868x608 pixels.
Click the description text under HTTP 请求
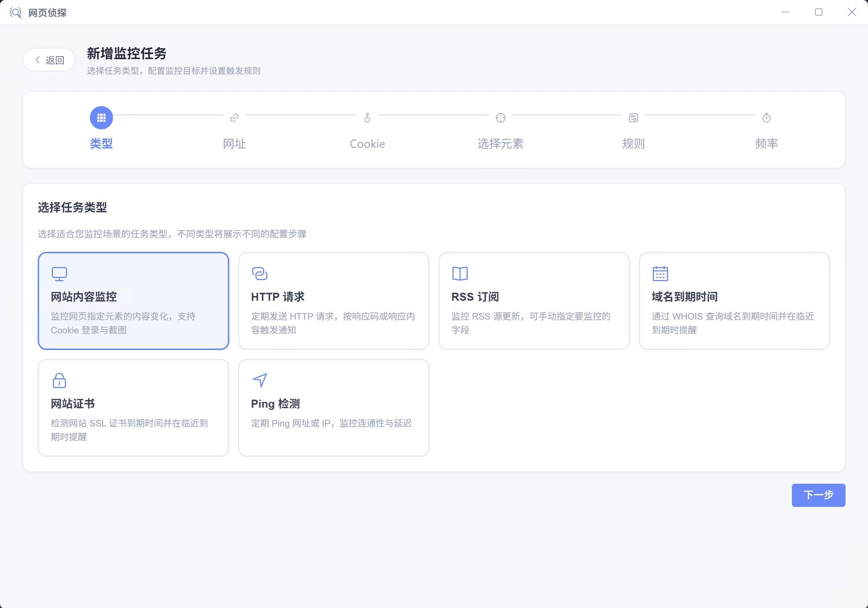tap(333, 323)
